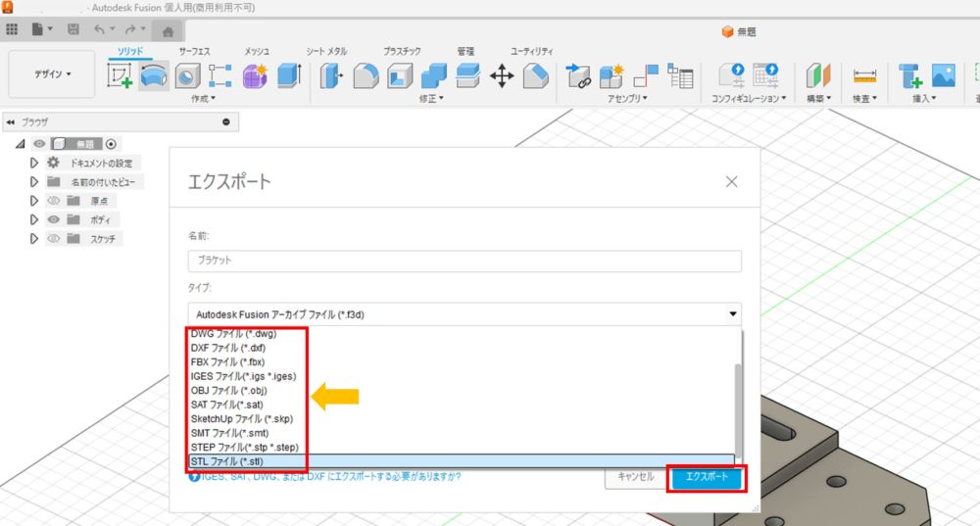Open the Bill of Materials table icon

pyautogui.click(x=680, y=75)
